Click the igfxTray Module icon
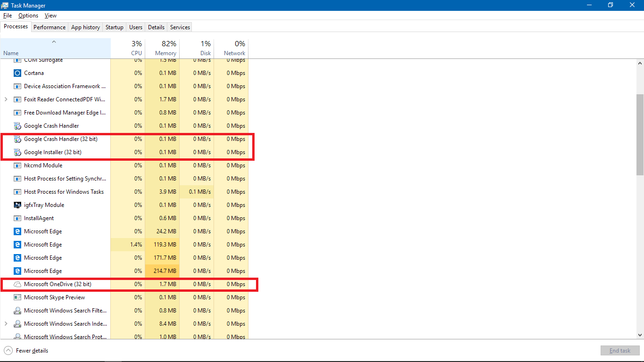This screenshot has height=362, width=644. [x=17, y=205]
